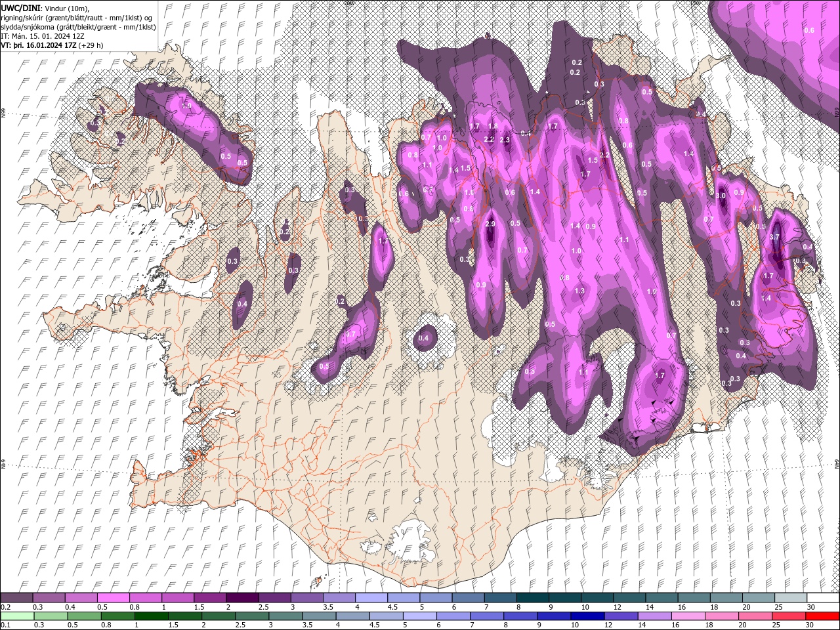Pick the lower legend swatch between 25 and 30

click(787, 616)
